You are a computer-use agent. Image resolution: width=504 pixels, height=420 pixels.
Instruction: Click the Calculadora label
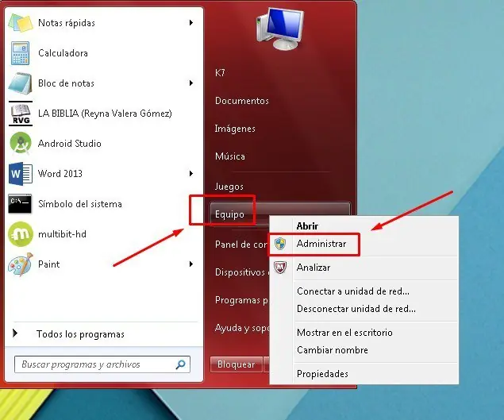63,53
